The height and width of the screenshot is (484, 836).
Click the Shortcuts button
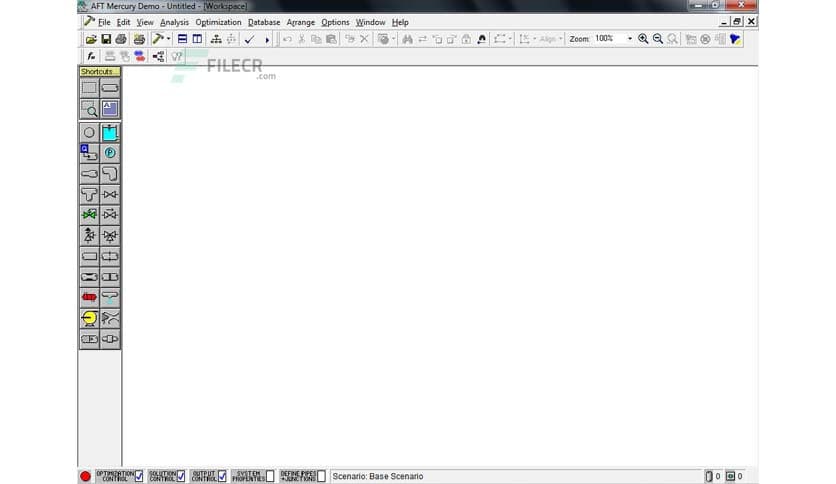99,72
